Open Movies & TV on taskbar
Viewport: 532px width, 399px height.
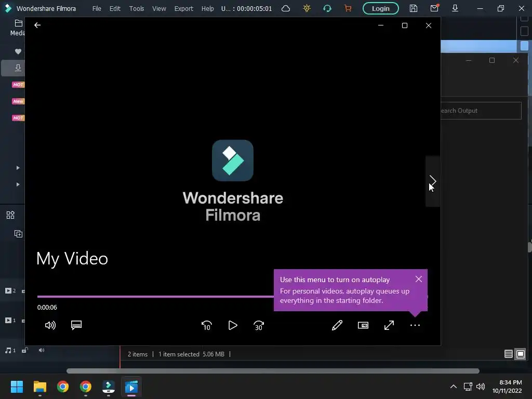pyautogui.click(x=131, y=387)
